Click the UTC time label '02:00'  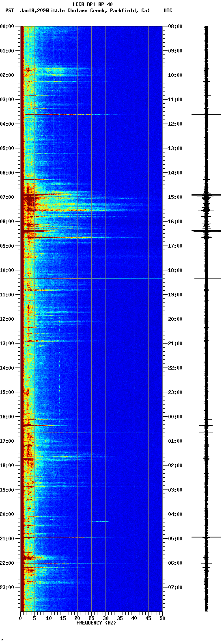point(175,466)
